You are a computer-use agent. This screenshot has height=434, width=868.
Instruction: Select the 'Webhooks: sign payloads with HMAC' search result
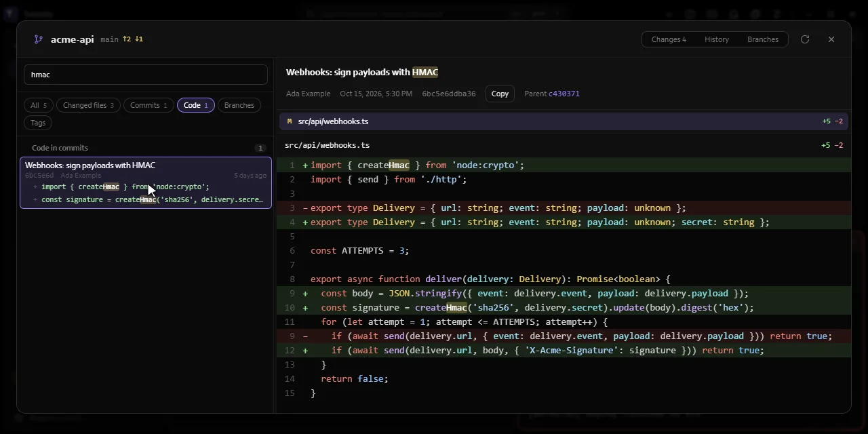(146, 182)
